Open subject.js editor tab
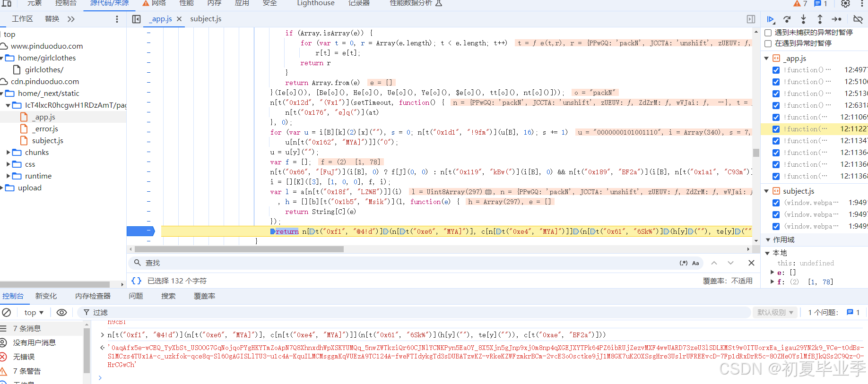 [x=206, y=19]
